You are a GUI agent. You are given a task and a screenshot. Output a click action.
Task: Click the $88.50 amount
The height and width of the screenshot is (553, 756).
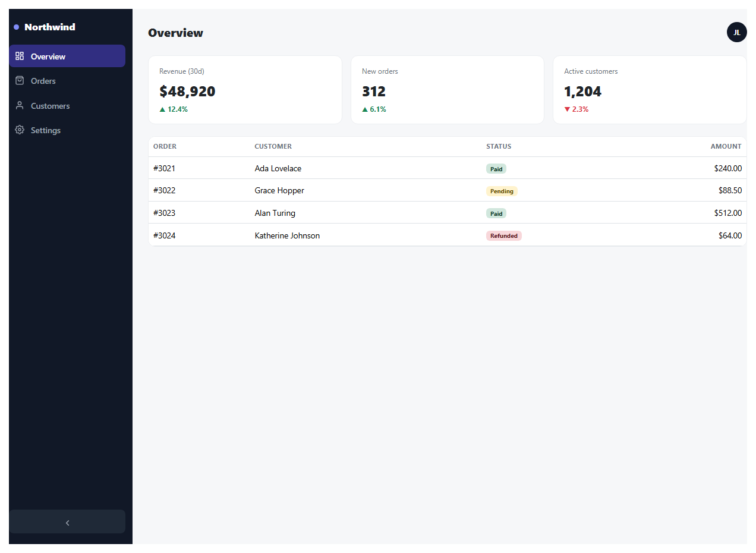pyautogui.click(x=730, y=190)
